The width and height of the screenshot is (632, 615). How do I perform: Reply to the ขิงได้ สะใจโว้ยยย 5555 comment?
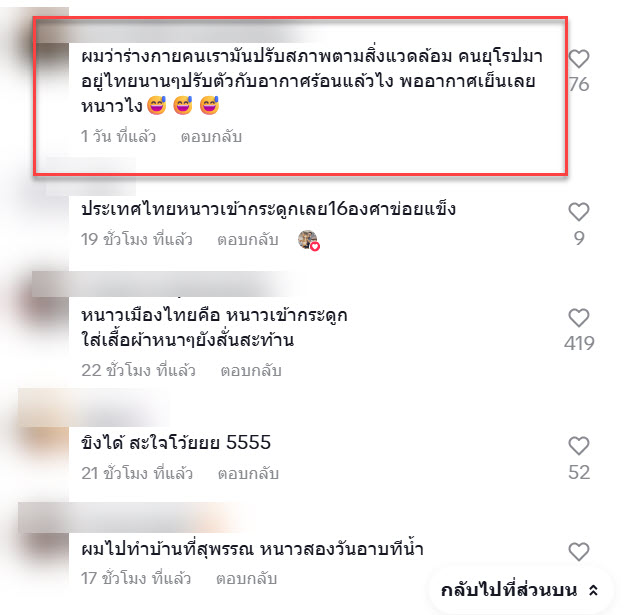(248, 474)
